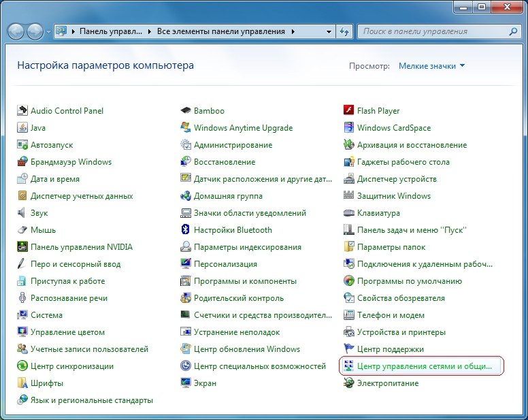Open the Система computer icon
The width and height of the screenshot is (528, 420).
click(22, 315)
